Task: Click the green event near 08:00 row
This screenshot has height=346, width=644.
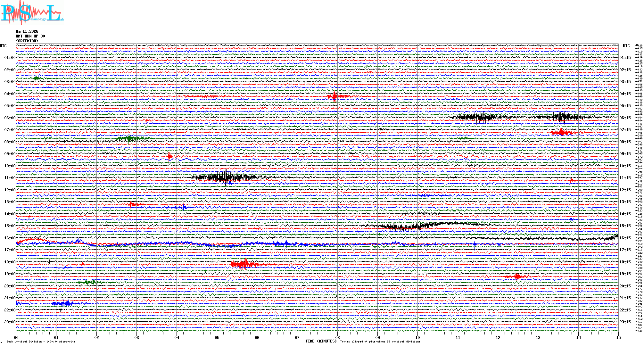Action: (x=130, y=138)
